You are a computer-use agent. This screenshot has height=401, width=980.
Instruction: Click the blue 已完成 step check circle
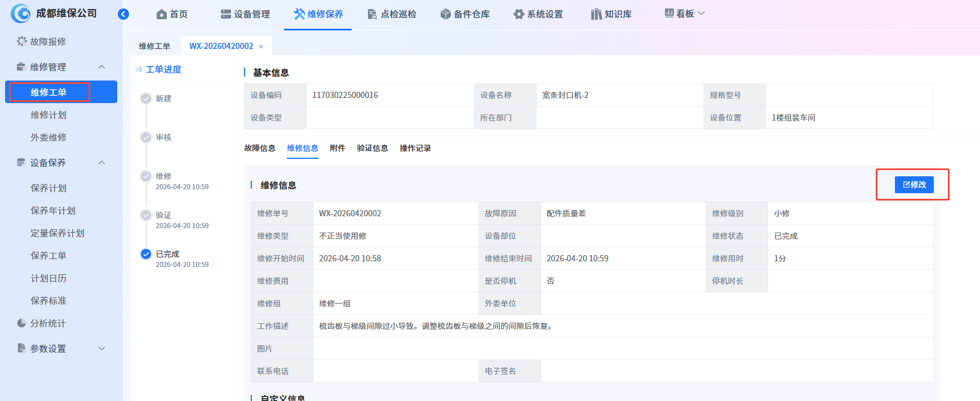(x=146, y=254)
